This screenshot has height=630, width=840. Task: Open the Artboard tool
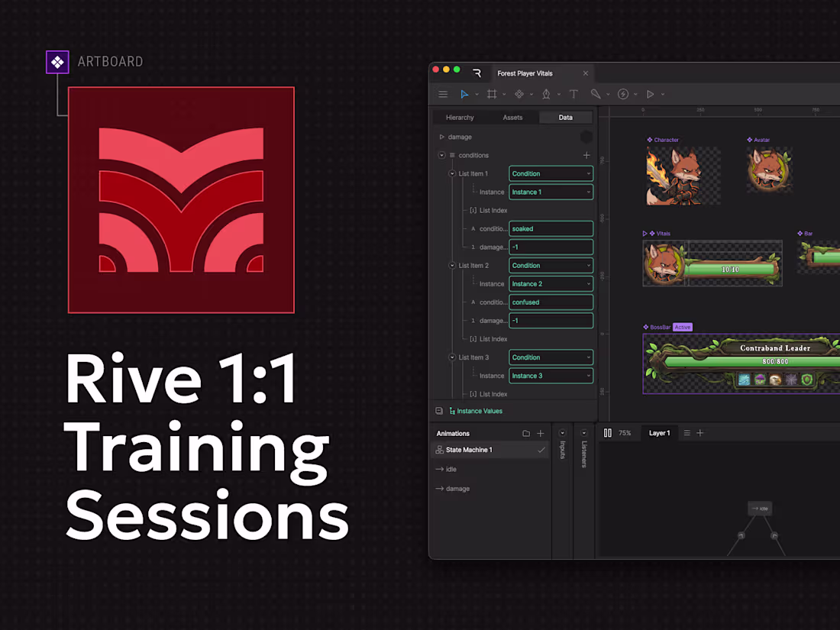coord(493,94)
